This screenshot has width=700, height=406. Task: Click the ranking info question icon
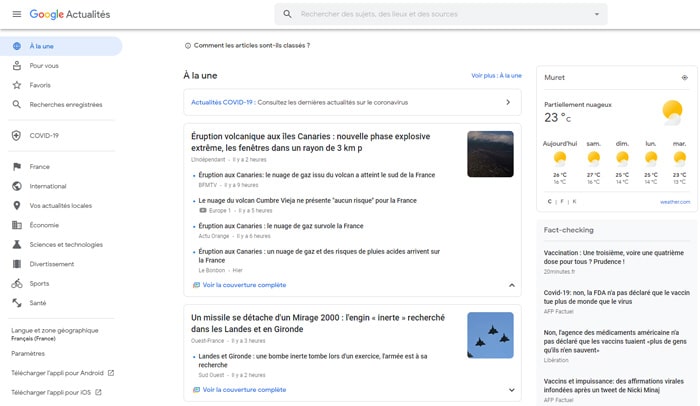point(188,45)
